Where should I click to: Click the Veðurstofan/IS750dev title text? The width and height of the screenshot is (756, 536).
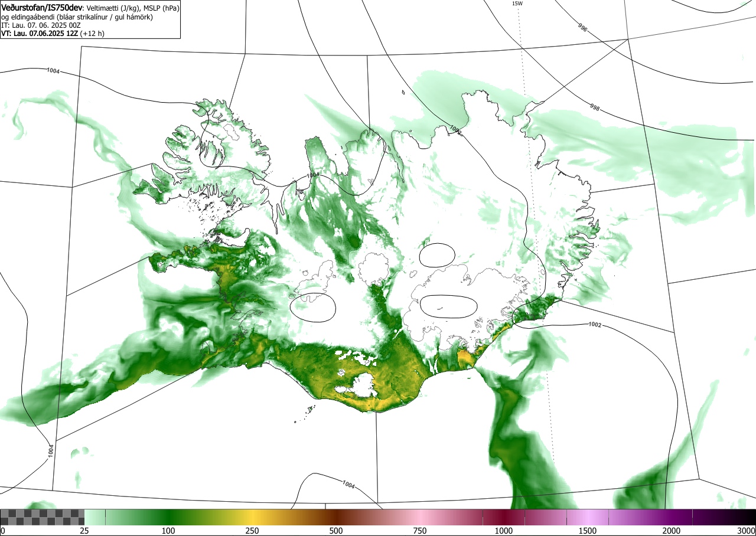pos(43,8)
